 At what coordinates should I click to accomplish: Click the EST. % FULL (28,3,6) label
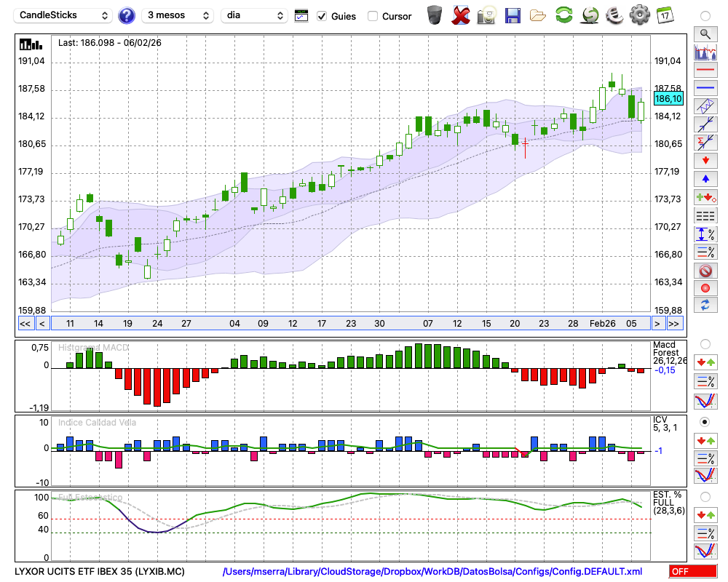(x=669, y=503)
